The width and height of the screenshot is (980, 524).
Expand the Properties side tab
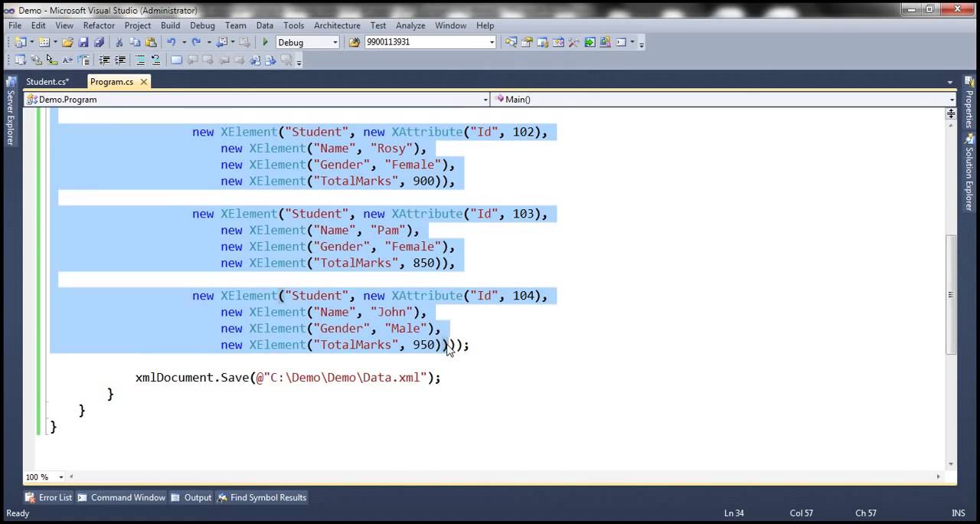tap(969, 102)
